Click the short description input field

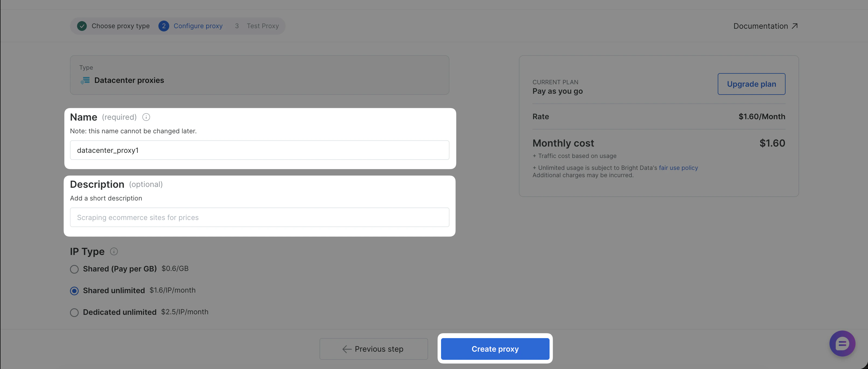(260, 217)
